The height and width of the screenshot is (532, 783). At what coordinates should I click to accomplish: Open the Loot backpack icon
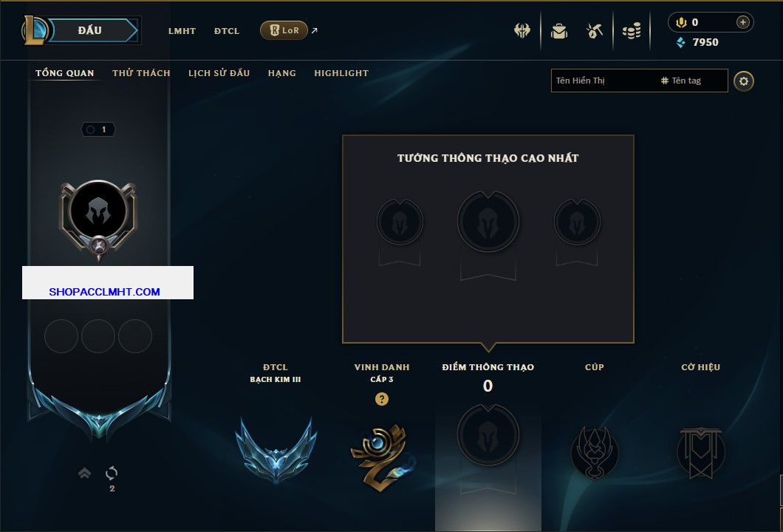[558, 31]
